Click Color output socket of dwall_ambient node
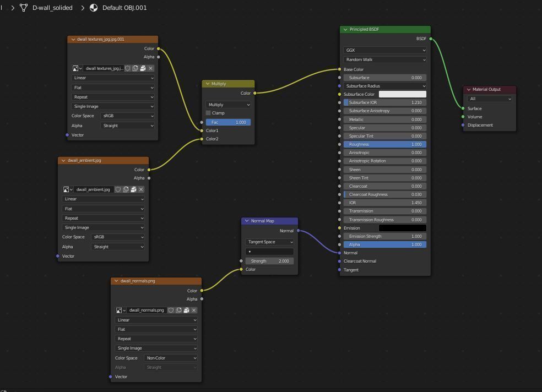This screenshot has height=392, width=542. click(149, 170)
